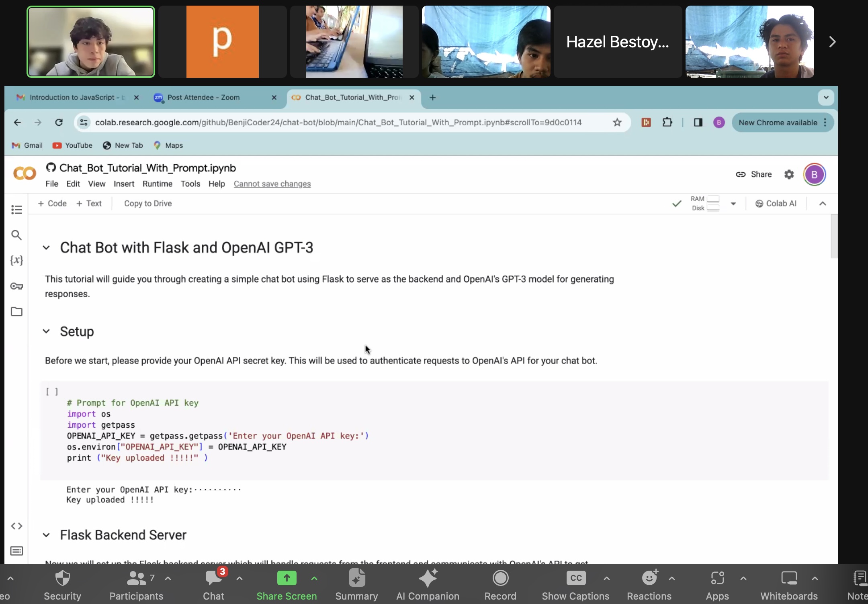Open the terminal icon at sidebar bottom
This screenshot has height=604, width=868.
[16, 551]
